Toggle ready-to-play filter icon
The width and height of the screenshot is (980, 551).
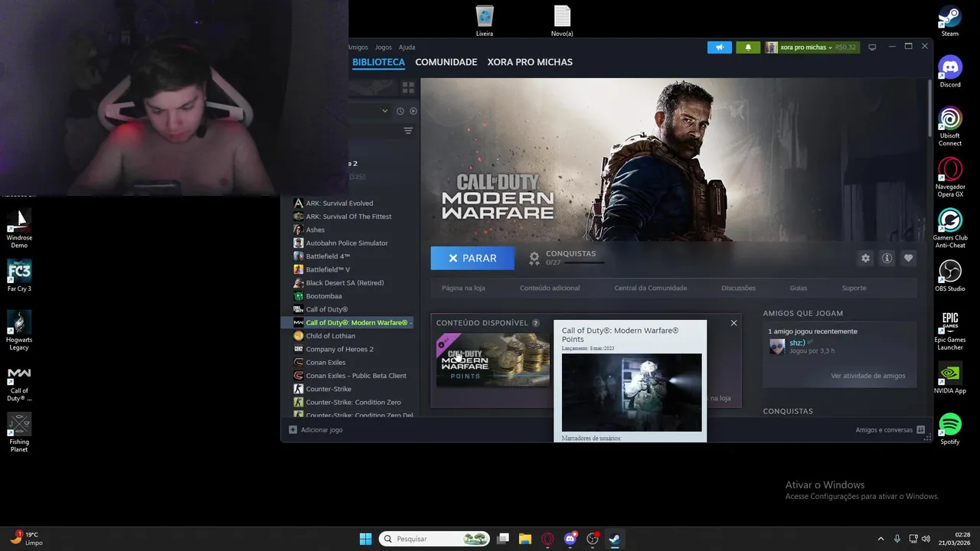point(413,111)
